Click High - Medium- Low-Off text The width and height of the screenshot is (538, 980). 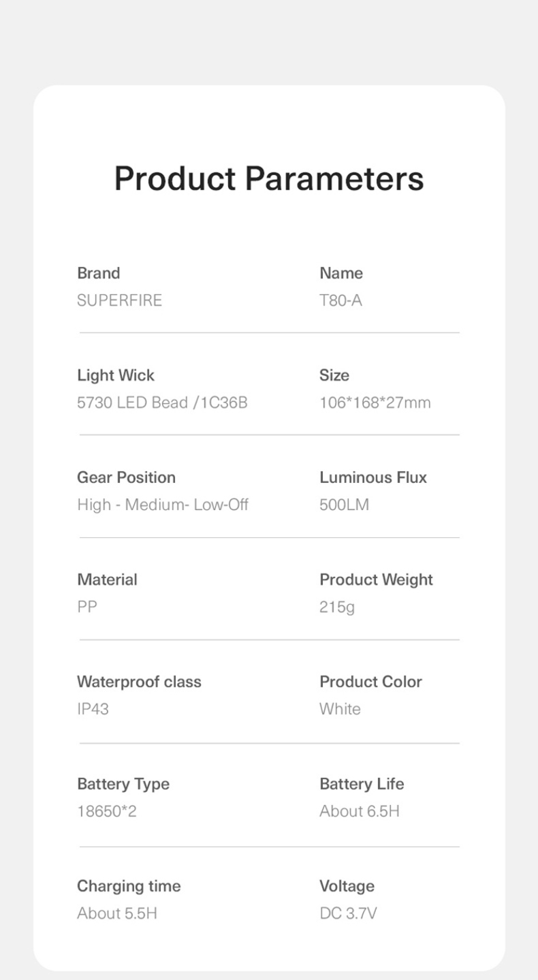click(163, 505)
